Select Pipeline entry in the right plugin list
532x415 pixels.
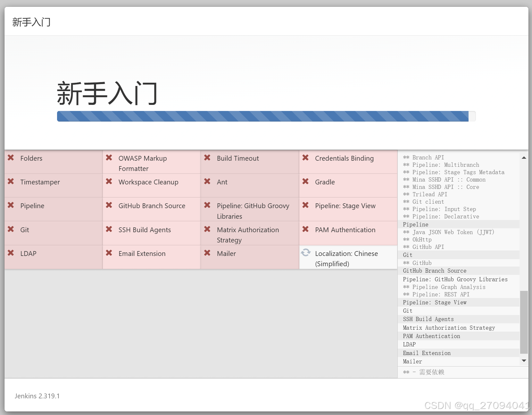[416, 224]
